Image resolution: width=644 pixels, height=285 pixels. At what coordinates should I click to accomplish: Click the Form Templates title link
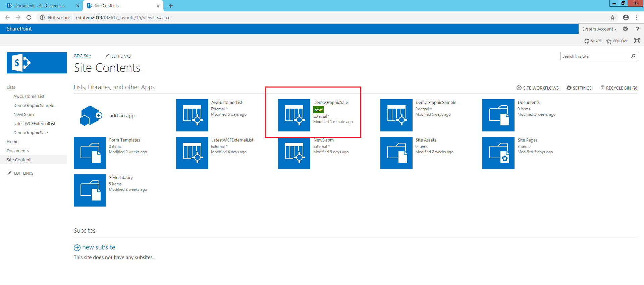tap(124, 140)
